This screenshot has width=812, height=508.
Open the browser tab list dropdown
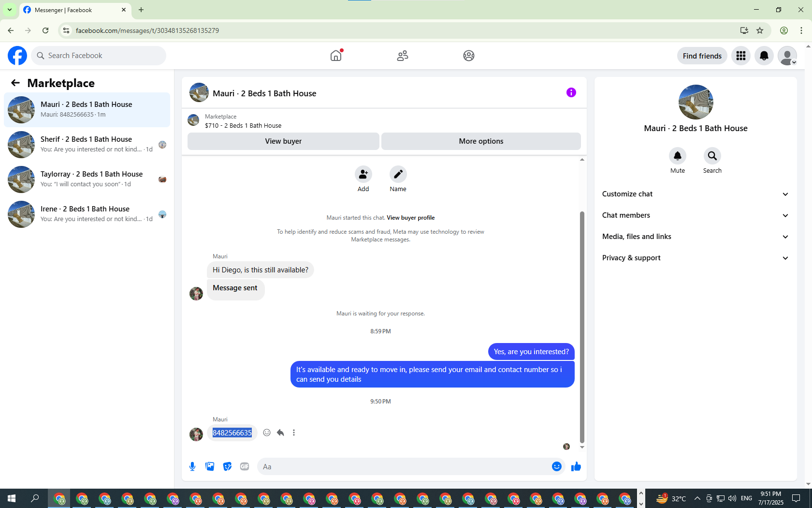(x=10, y=10)
